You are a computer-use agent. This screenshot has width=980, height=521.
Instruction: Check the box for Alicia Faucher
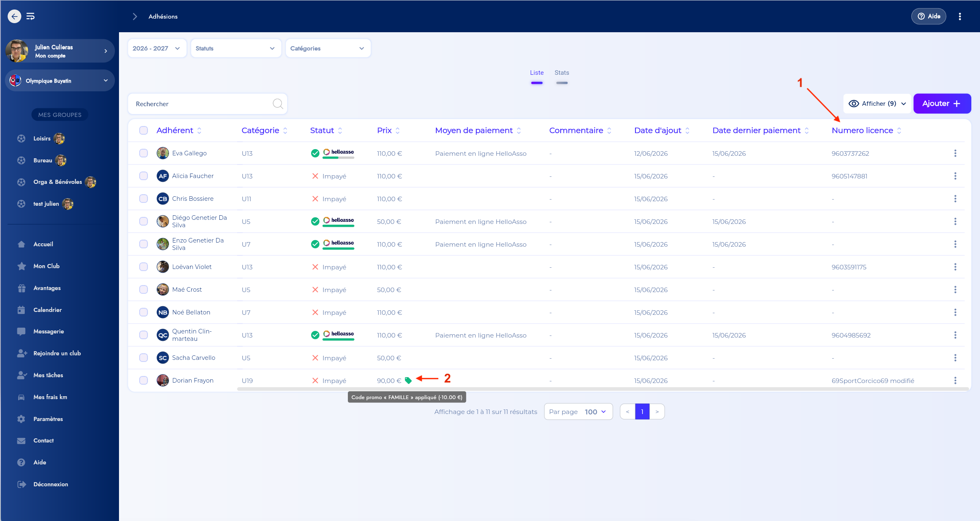(143, 176)
